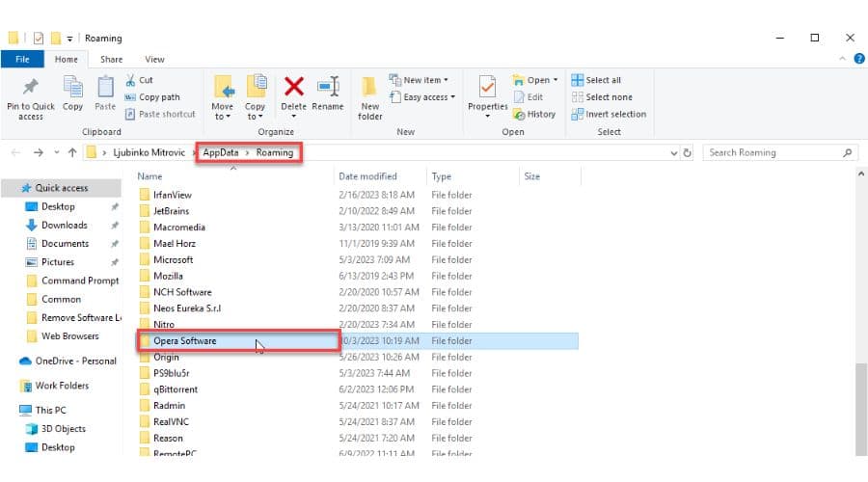Sort by the Size column header
868x482 pixels.
coord(531,176)
